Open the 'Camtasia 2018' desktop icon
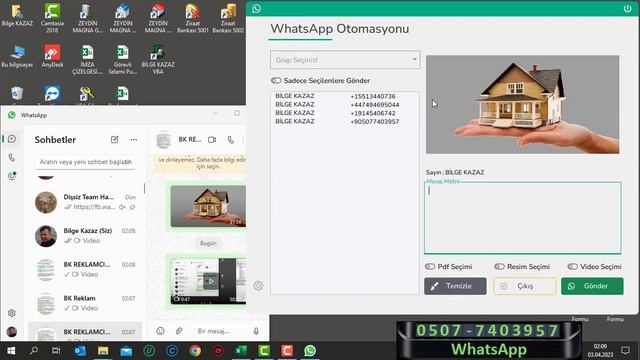 tap(52, 18)
